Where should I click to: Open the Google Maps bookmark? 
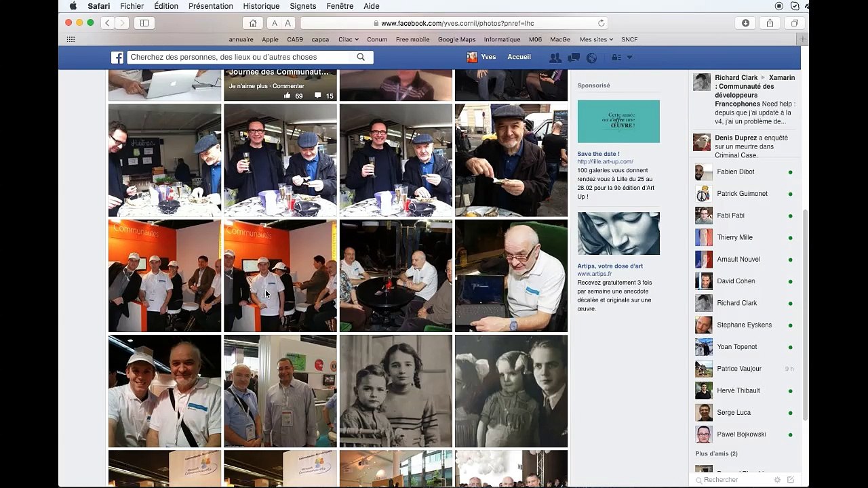point(457,39)
